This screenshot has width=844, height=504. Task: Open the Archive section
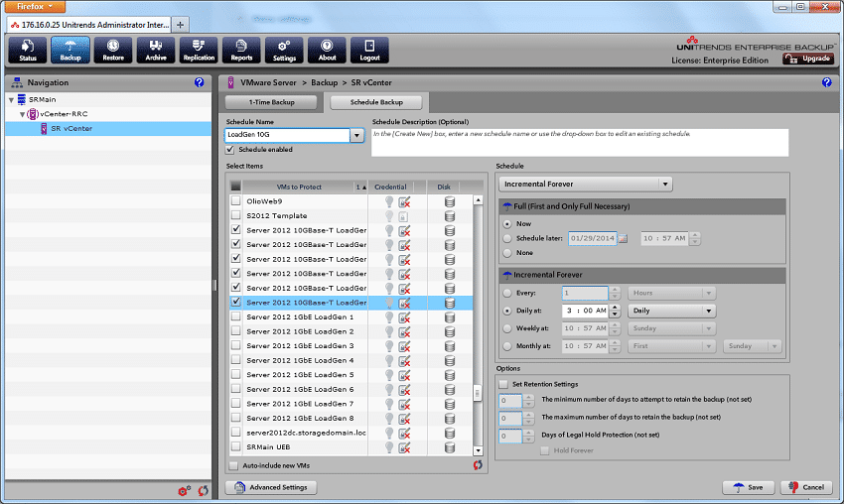pos(156,51)
